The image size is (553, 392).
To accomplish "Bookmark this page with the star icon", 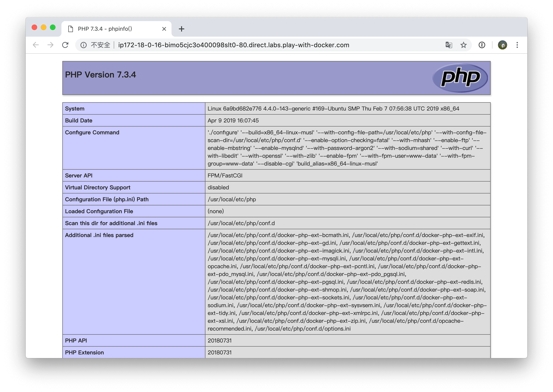I will point(463,45).
